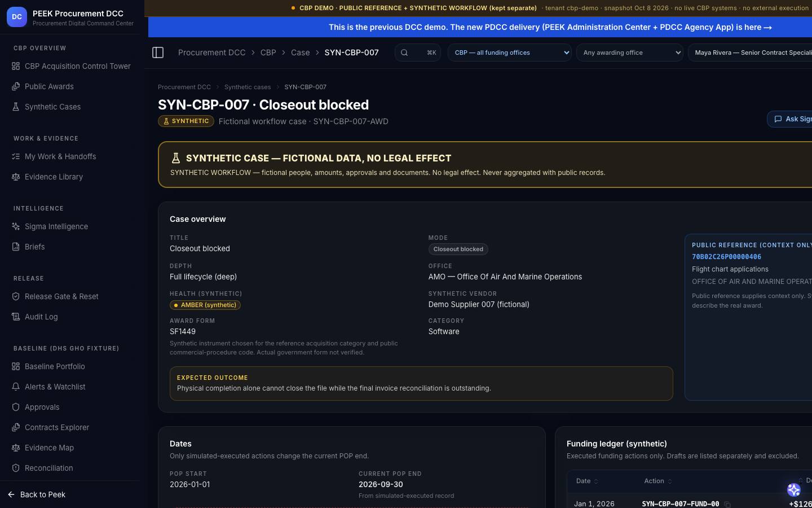The height and width of the screenshot is (508, 812).
Task: Click the search input field
Action: [x=418, y=52]
